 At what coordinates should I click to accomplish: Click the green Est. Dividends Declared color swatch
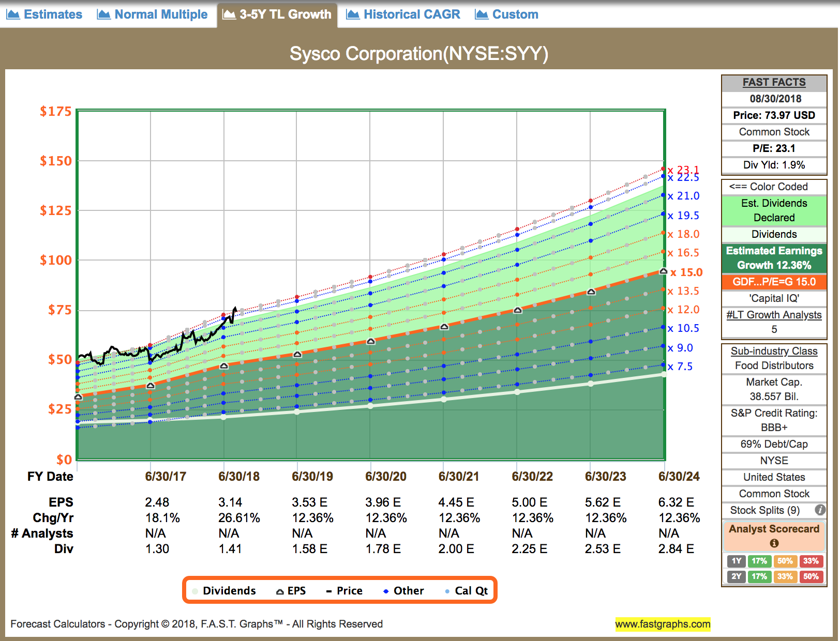(x=774, y=210)
